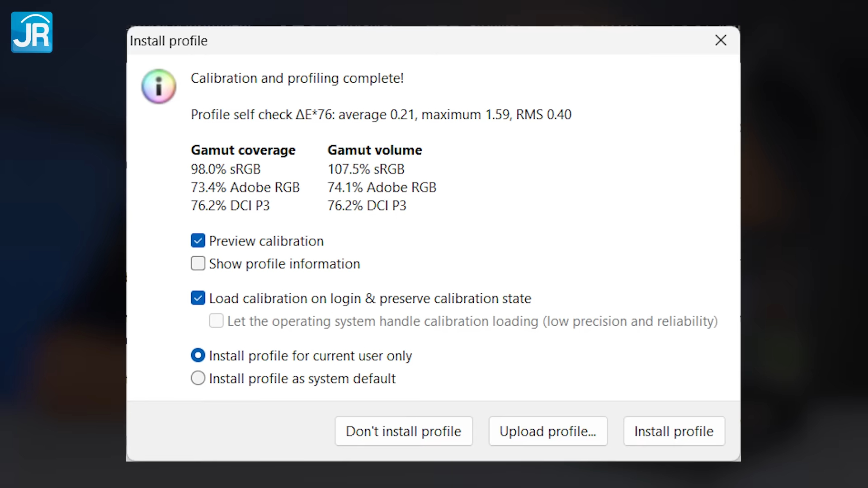Click the 107.5% sRGB volume value

pyautogui.click(x=366, y=169)
